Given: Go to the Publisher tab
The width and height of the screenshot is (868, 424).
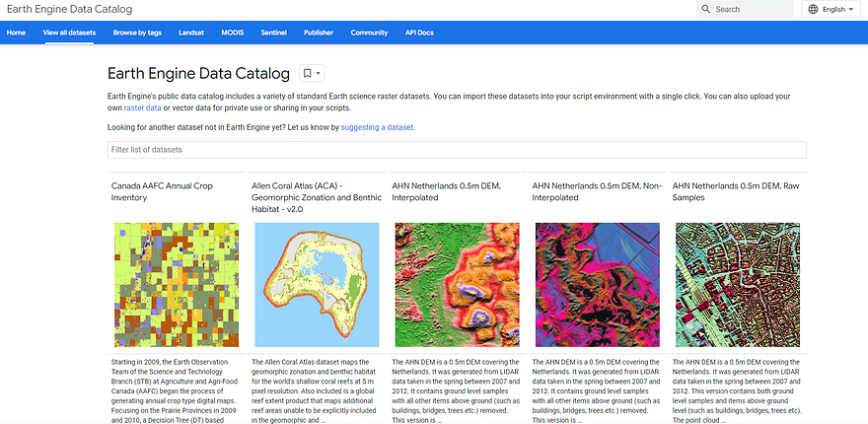Looking at the screenshot, I should [x=319, y=33].
